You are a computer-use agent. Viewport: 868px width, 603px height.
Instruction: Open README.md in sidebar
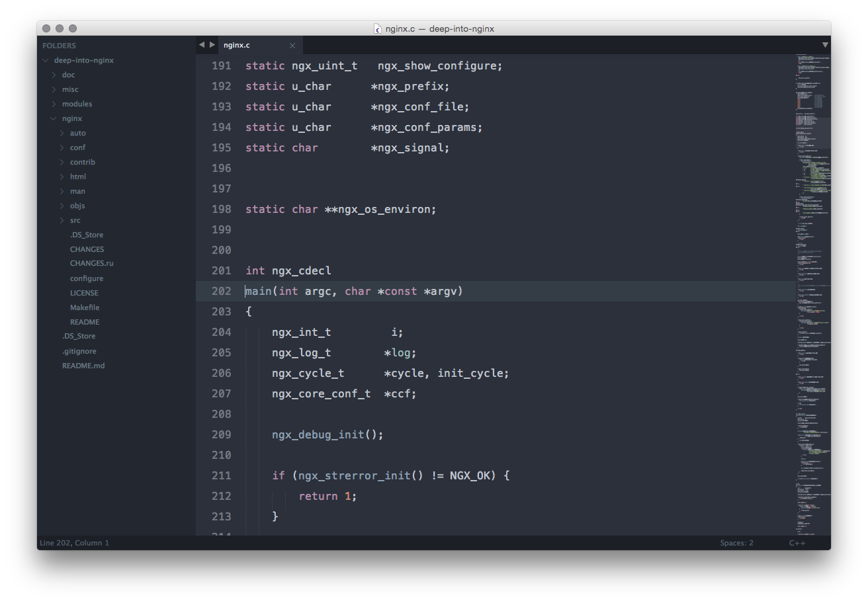click(x=83, y=366)
